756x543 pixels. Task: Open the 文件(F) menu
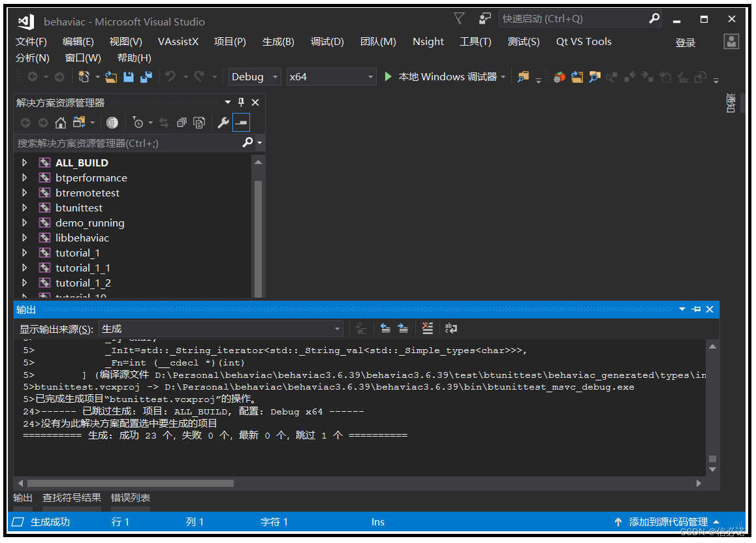coord(31,42)
